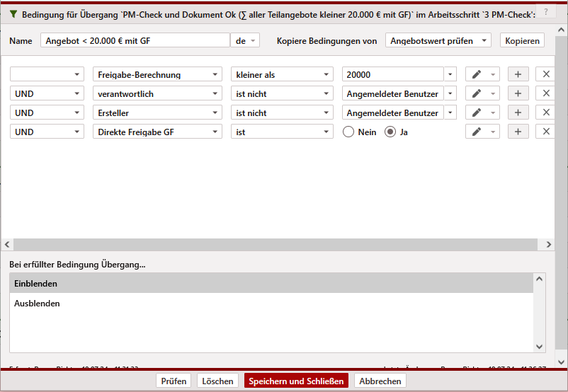568x392 pixels.
Task: Choose Ausblenden in the transition list
Action: 271,304
